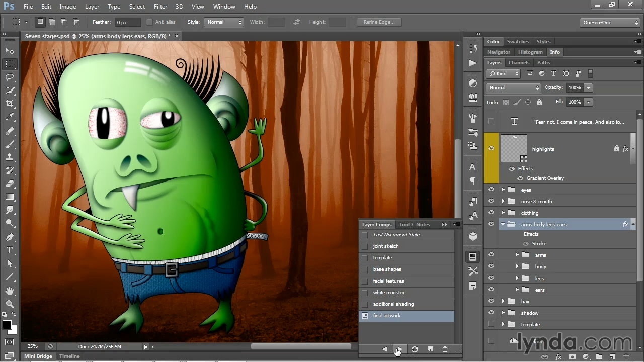This screenshot has width=644, height=362.
Task: Switch to the Histogram tab
Action: (530, 52)
